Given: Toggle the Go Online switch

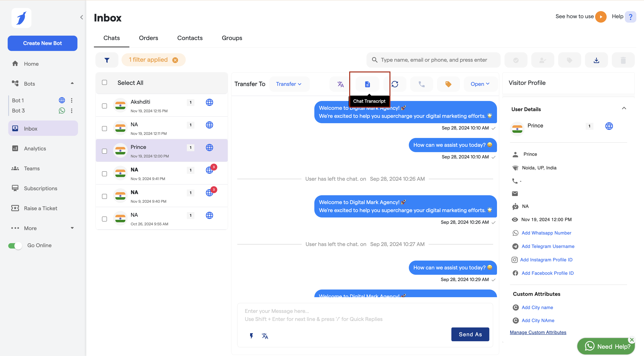Looking at the screenshot, I should coord(15,245).
